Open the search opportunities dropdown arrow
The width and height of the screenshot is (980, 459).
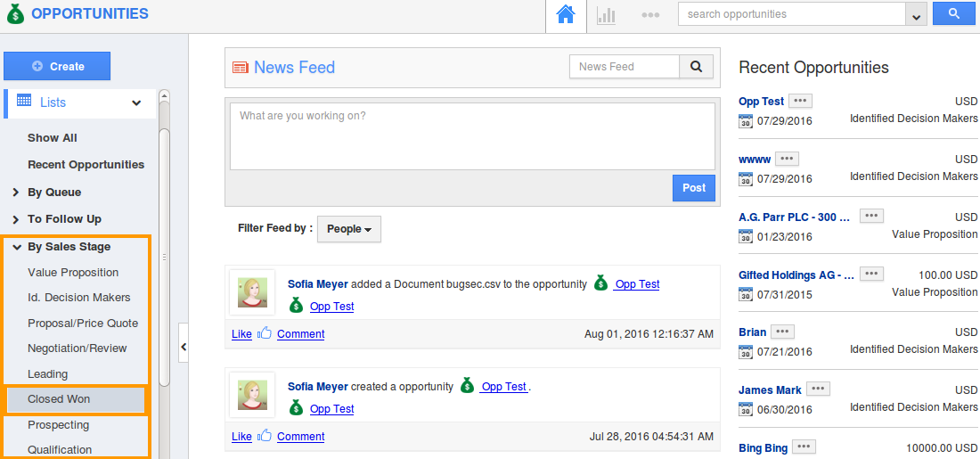tap(916, 15)
